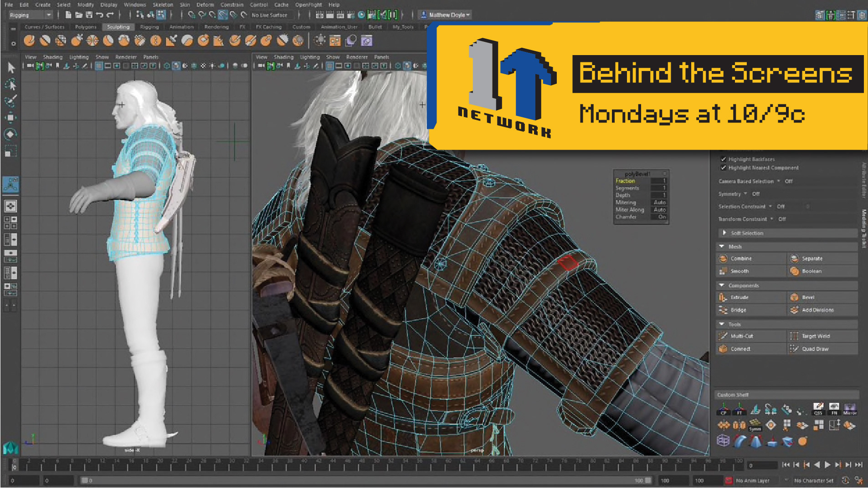Click the Quad Draw tool icon
This screenshot has width=868, height=488.
[x=794, y=349]
